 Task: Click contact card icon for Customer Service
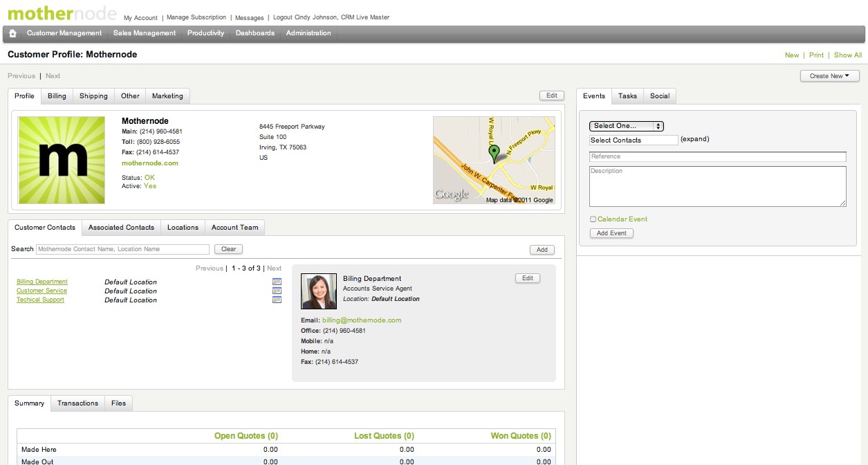[277, 291]
